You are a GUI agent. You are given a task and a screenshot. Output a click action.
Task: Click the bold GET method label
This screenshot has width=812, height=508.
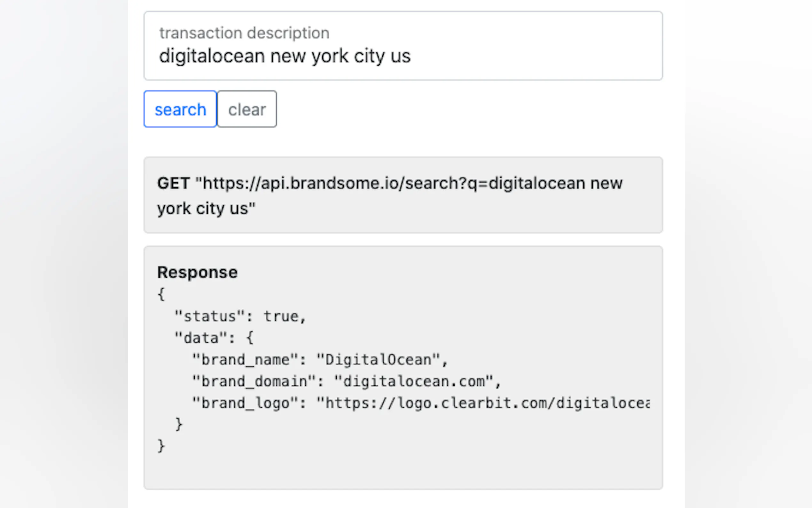[174, 183]
